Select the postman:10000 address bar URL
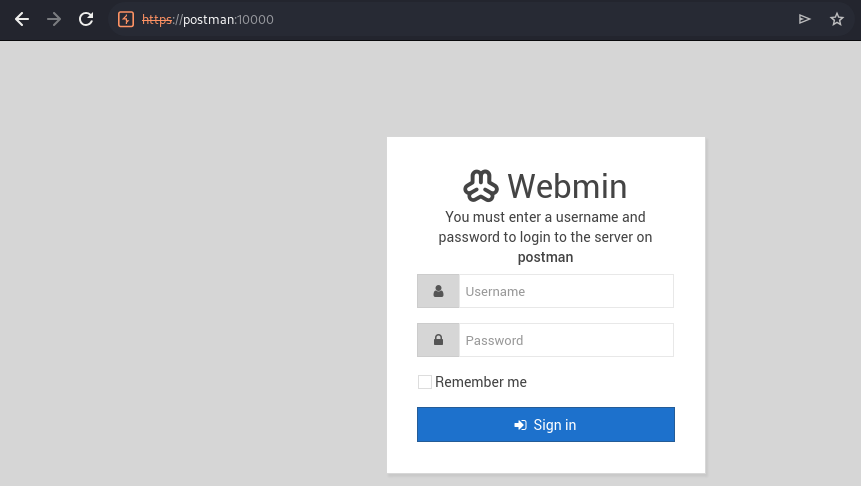 208,20
